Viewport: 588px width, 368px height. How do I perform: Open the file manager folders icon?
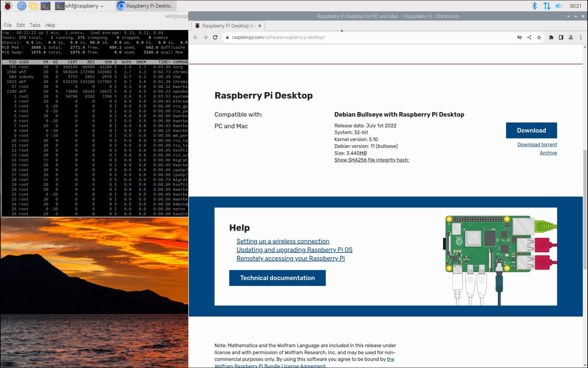pos(33,6)
